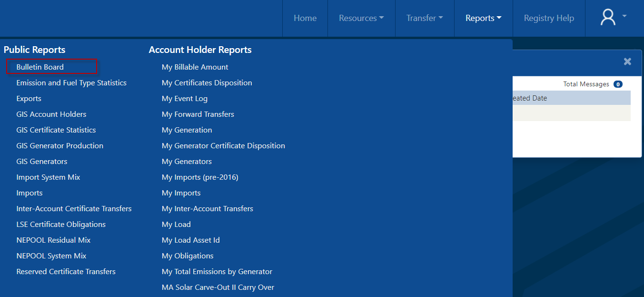
Task: Open the Bulletin Board report
Action: click(40, 67)
